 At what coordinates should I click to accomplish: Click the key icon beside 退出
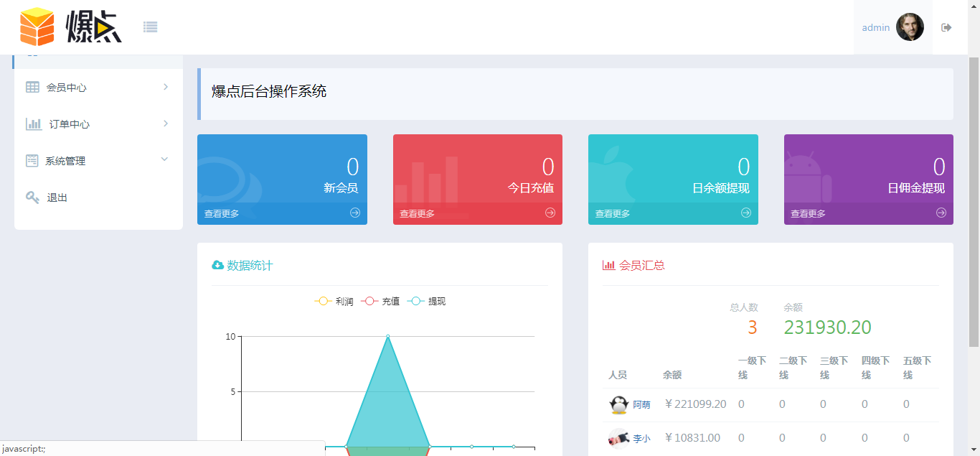pyautogui.click(x=32, y=197)
